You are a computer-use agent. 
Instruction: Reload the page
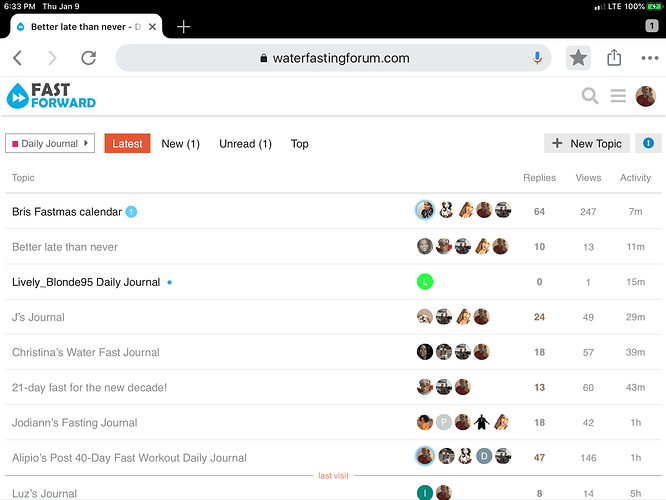[89, 58]
